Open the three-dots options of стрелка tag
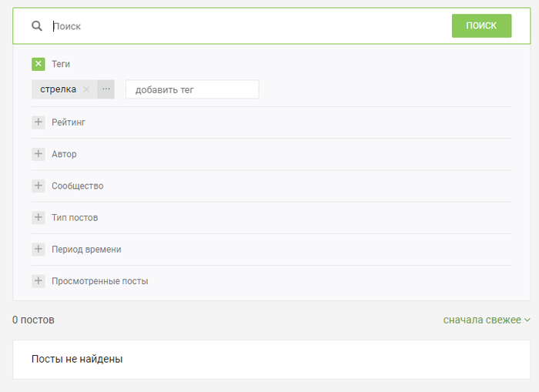The height and width of the screenshot is (392, 539). click(106, 89)
